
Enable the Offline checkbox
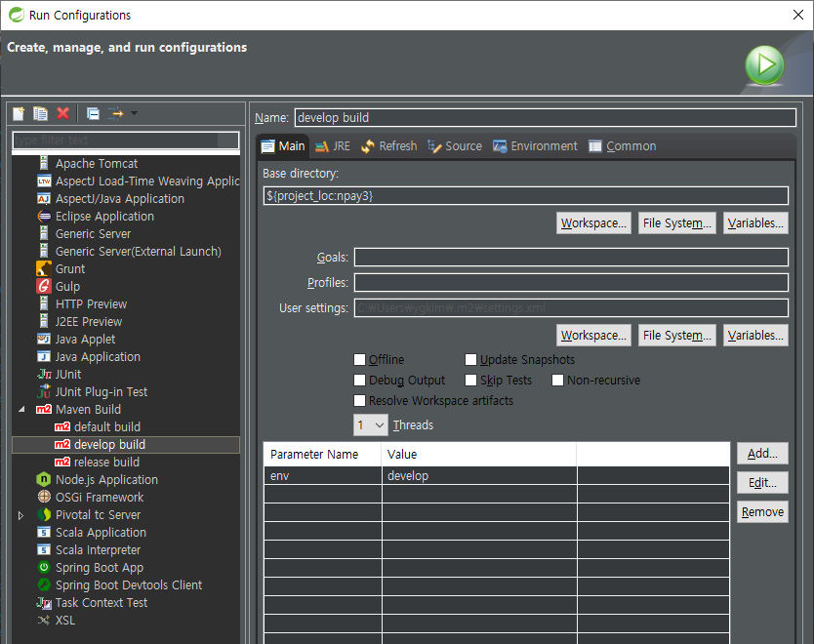[359, 360]
